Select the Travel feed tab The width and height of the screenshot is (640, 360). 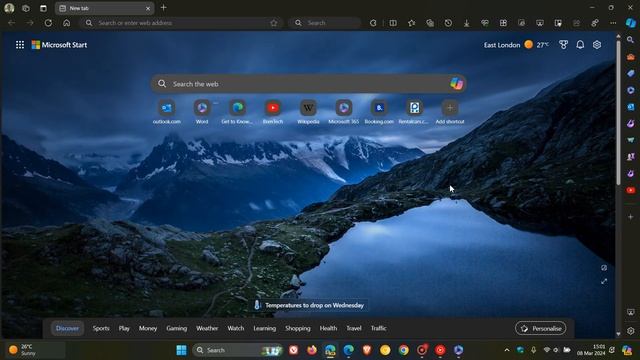354,328
